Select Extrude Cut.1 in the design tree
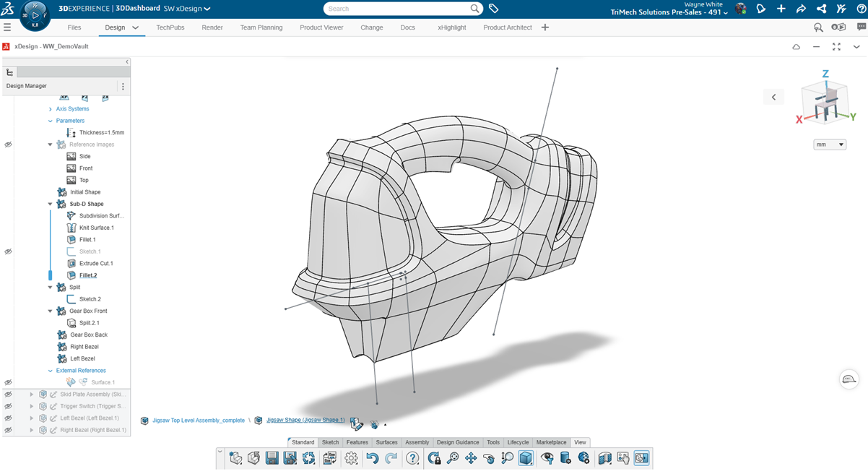Screen dimensions: 868x474 click(x=95, y=264)
